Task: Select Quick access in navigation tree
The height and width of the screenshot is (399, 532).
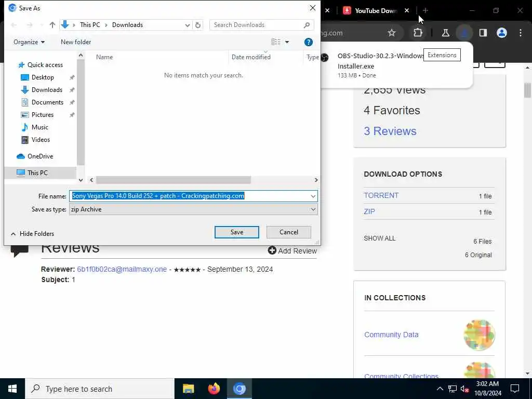Action: pyautogui.click(x=41, y=65)
